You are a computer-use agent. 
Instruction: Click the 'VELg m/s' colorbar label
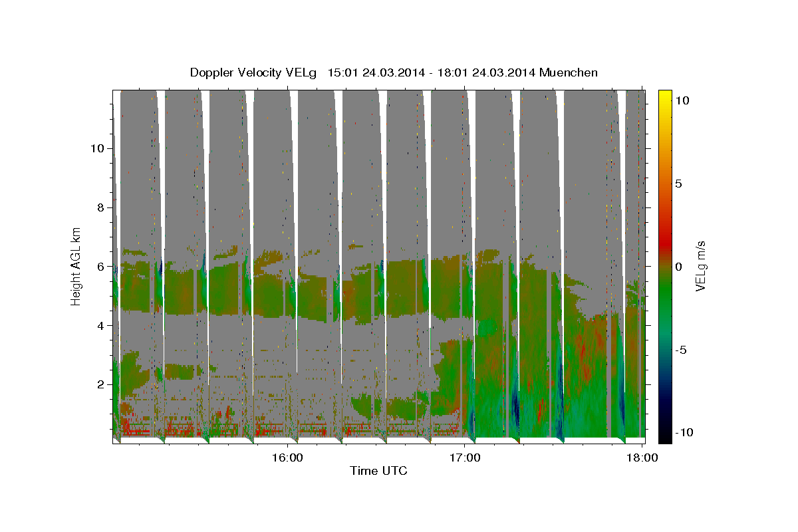point(700,267)
